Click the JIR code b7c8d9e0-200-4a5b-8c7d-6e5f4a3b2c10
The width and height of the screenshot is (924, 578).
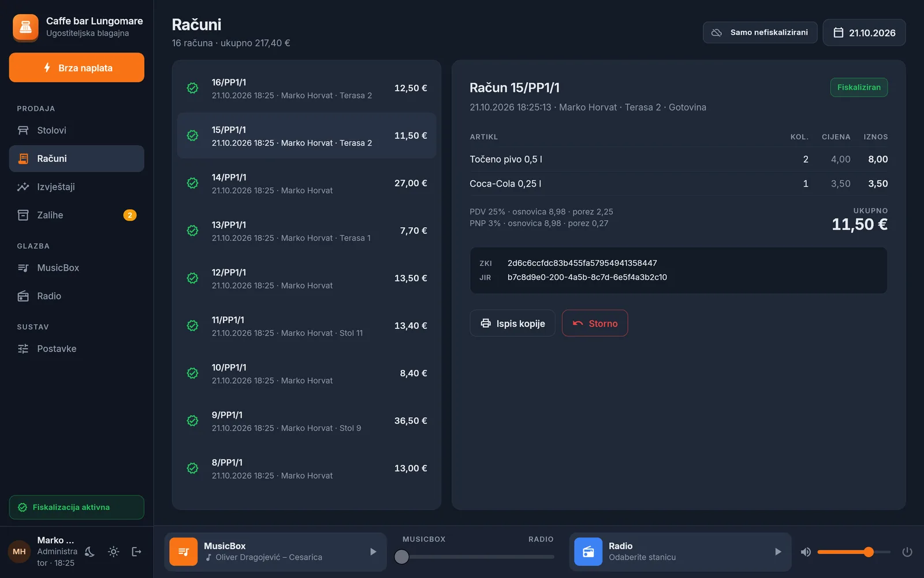[587, 277]
